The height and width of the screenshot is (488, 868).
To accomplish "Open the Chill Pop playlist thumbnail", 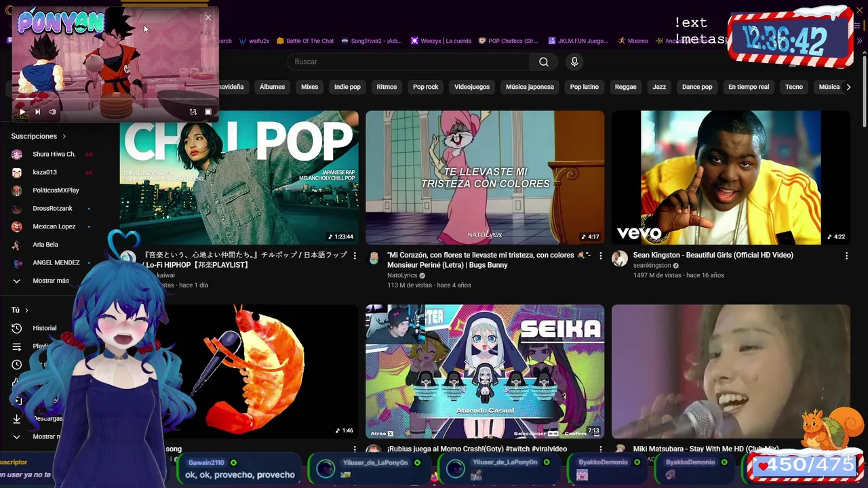I will click(239, 178).
